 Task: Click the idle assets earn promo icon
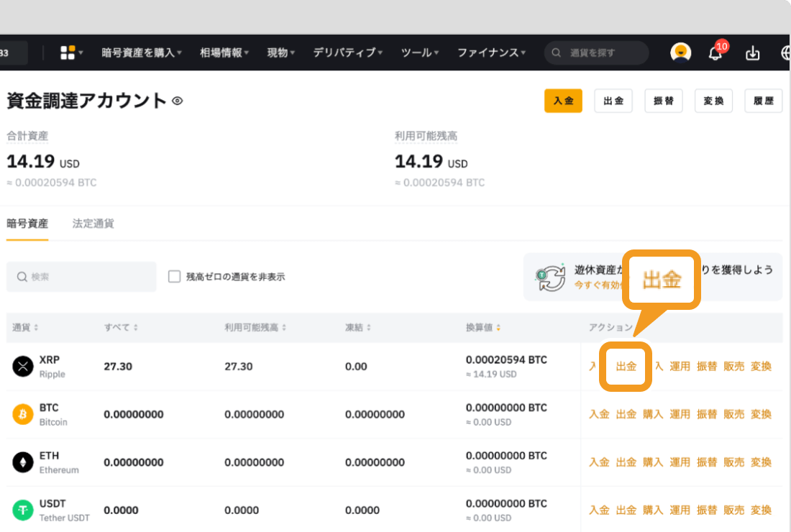point(550,278)
